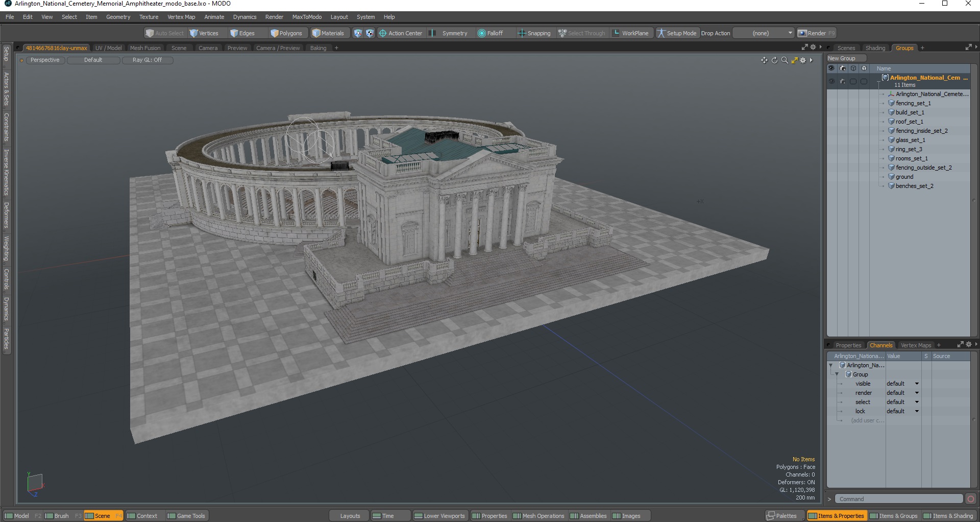The width and height of the screenshot is (980, 522).
Task: Click the Channels panel expand arrows icon
Action: (960, 345)
